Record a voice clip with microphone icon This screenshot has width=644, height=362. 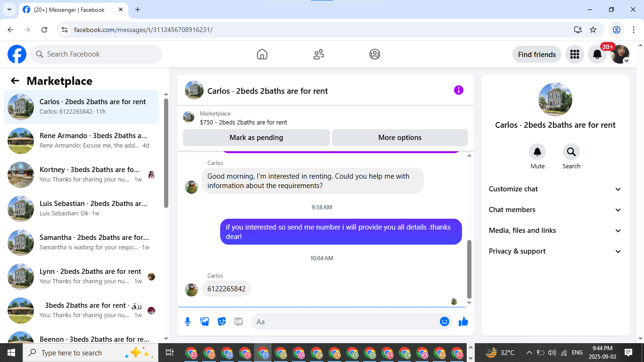coord(188,321)
